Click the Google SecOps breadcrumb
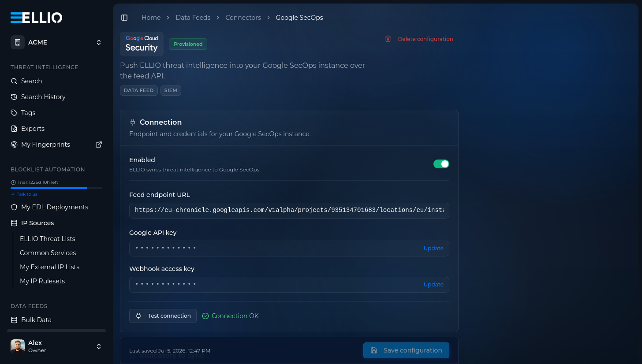 tap(299, 18)
